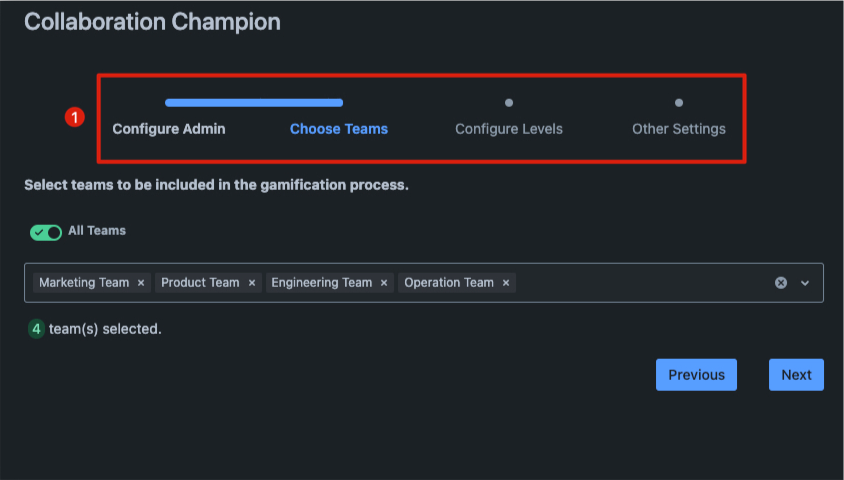Click the Other Settings step dot

click(679, 102)
